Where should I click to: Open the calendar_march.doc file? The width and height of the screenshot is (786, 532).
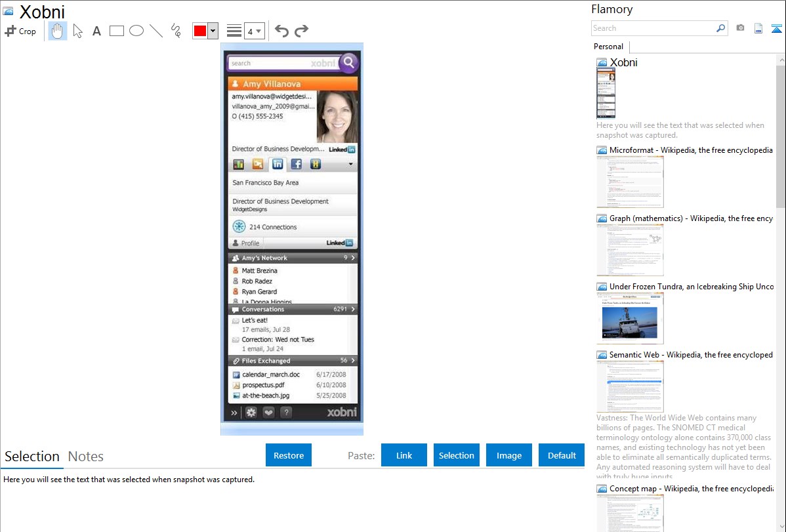(271, 375)
